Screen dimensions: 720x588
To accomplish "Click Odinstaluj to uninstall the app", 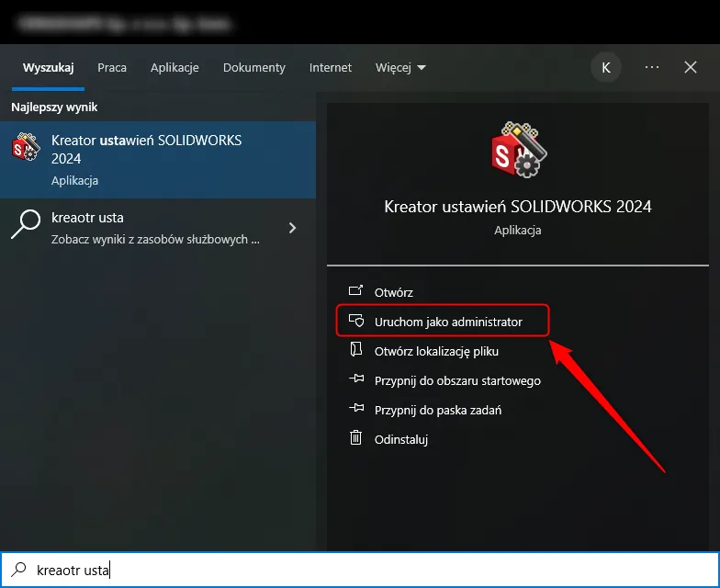I will [400, 439].
